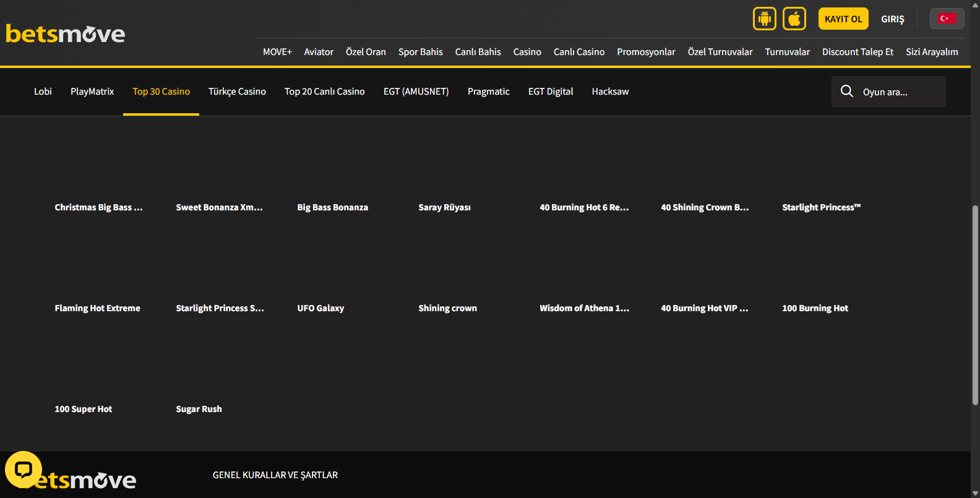
Task: Open the Turkish flag language selector
Action: [946, 19]
